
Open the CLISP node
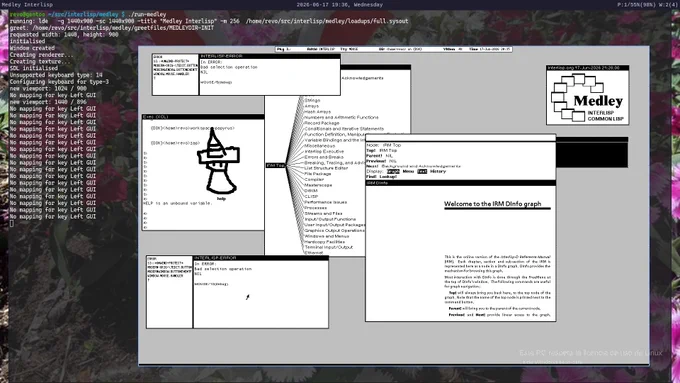311,196
